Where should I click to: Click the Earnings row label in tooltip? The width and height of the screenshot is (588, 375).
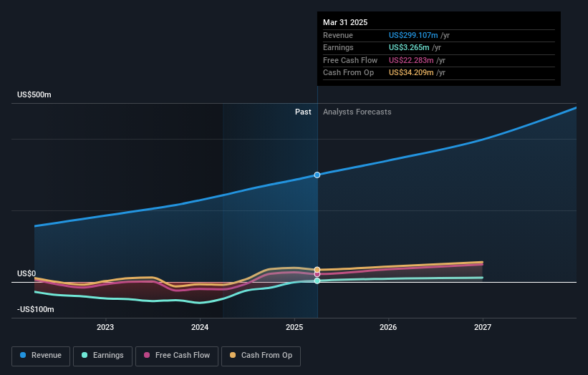tap(338, 47)
